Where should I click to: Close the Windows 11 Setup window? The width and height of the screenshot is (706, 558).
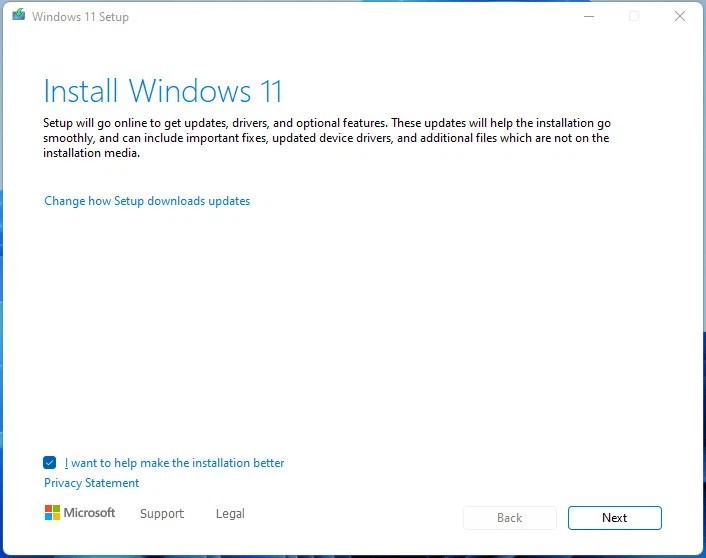pyautogui.click(x=680, y=16)
